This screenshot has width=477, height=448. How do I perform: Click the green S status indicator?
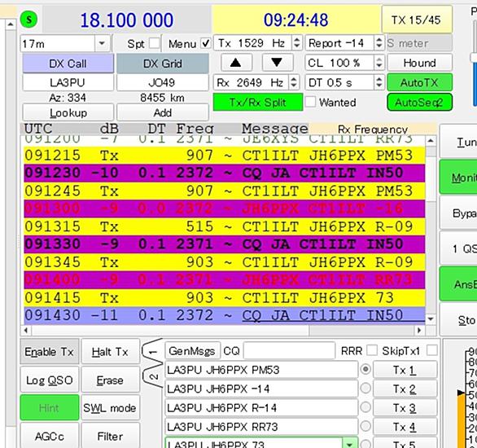pyautogui.click(x=28, y=20)
